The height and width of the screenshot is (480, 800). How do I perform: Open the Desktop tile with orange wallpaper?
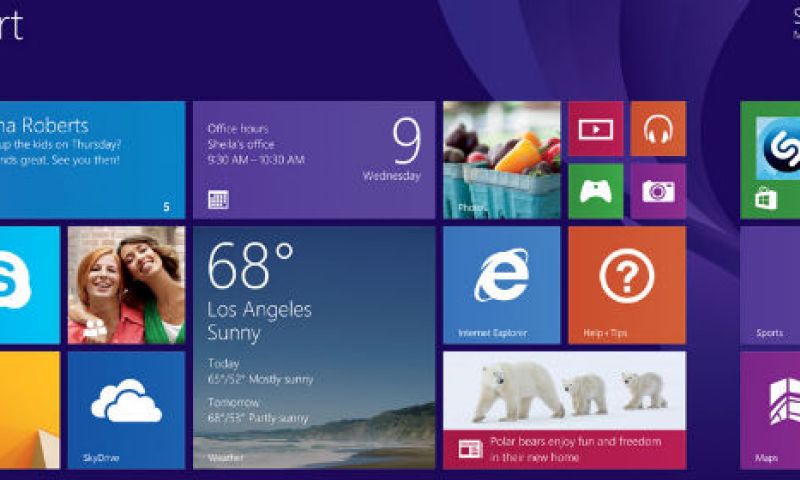30,410
